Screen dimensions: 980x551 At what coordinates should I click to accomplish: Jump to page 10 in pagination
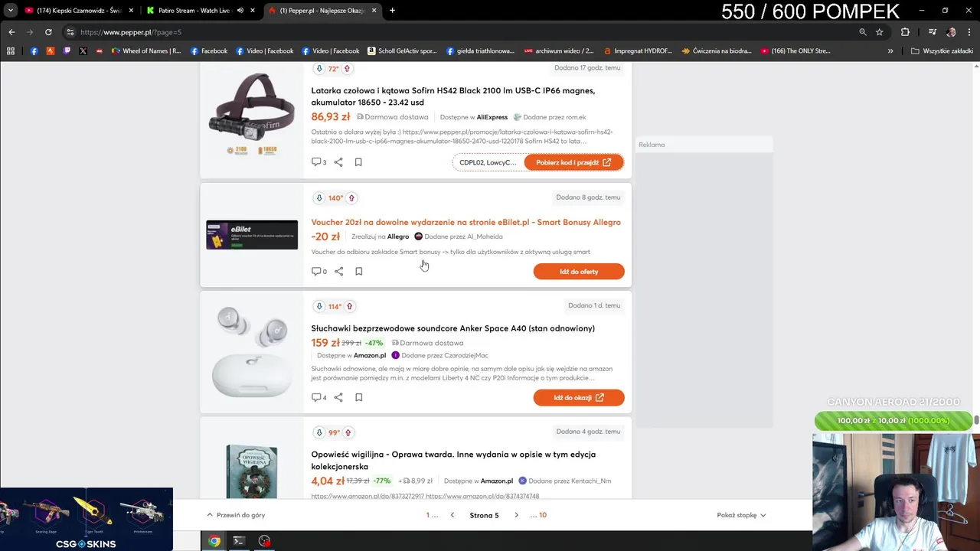pyautogui.click(x=543, y=515)
